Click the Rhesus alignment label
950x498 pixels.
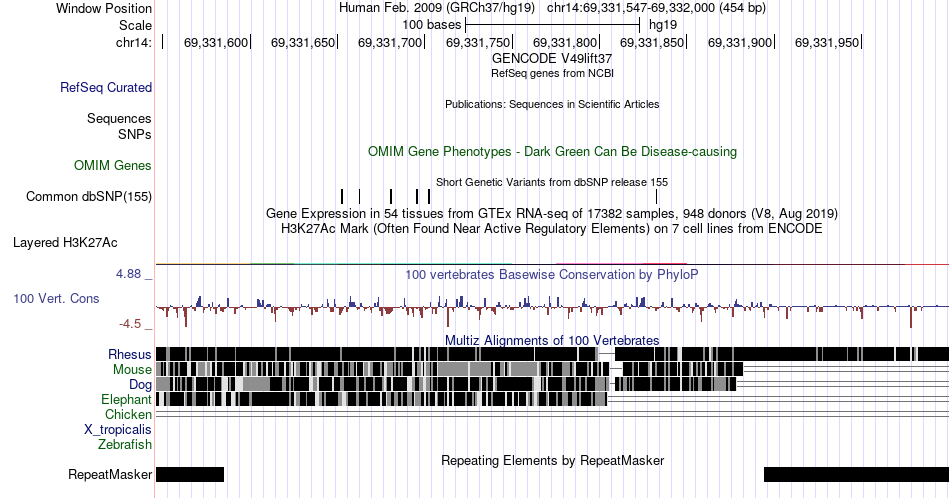point(130,354)
